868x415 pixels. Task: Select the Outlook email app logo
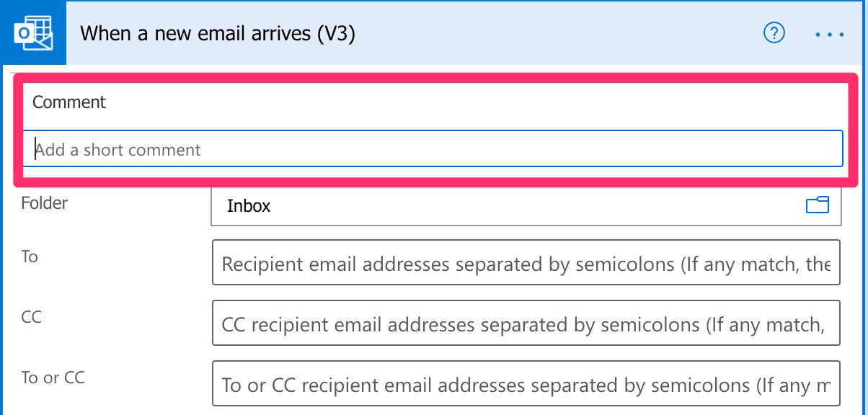32,32
